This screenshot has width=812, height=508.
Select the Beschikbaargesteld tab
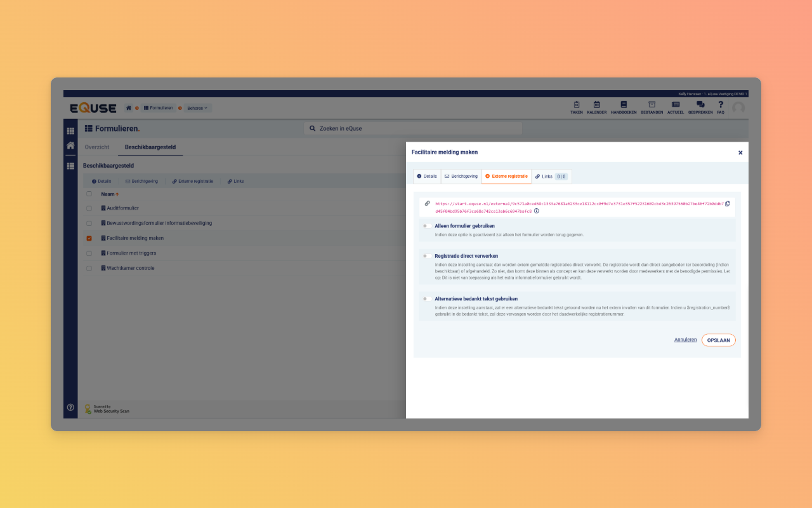(150, 147)
